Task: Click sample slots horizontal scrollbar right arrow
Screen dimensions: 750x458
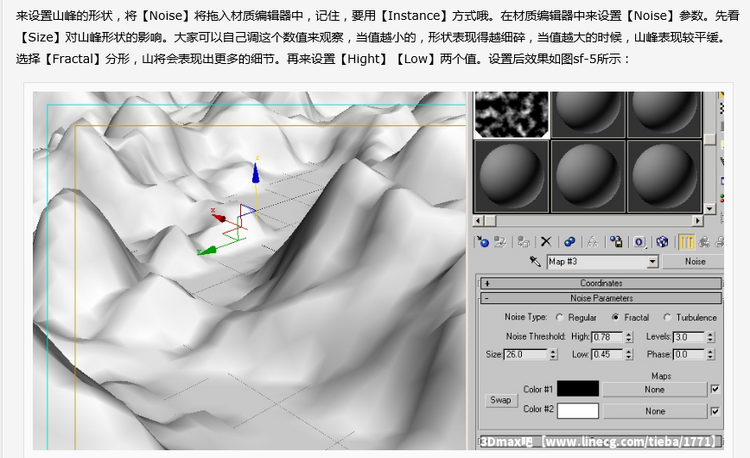Action: click(x=698, y=221)
